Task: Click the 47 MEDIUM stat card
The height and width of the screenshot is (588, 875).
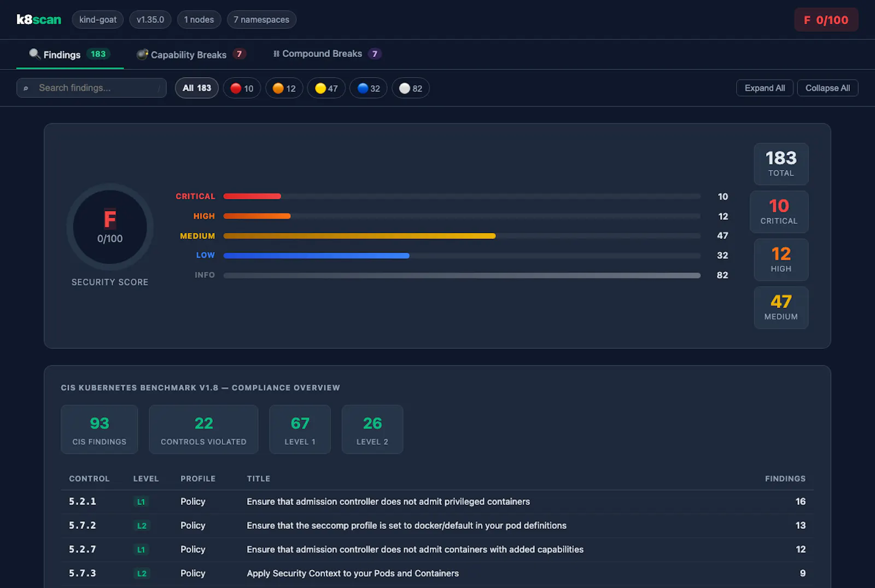Action: click(x=781, y=307)
